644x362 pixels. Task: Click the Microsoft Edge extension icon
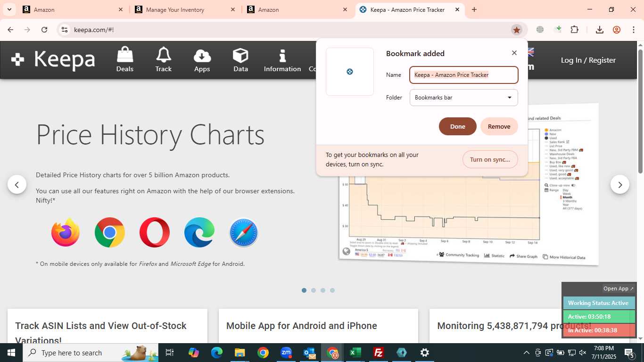point(199,232)
